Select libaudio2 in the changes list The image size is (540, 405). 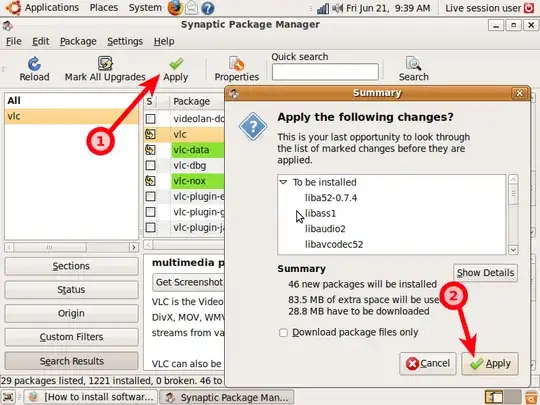pos(325,229)
